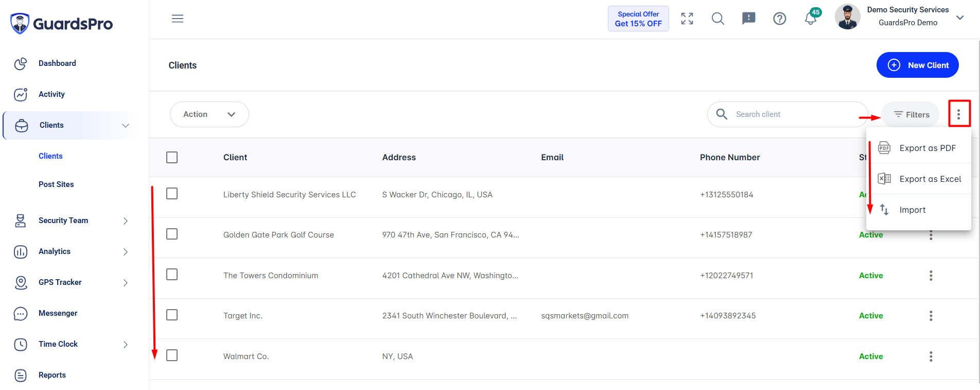Open row menu for The Towers Condominium
The width and height of the screenshot is (980, 390).
pos(931,276)
